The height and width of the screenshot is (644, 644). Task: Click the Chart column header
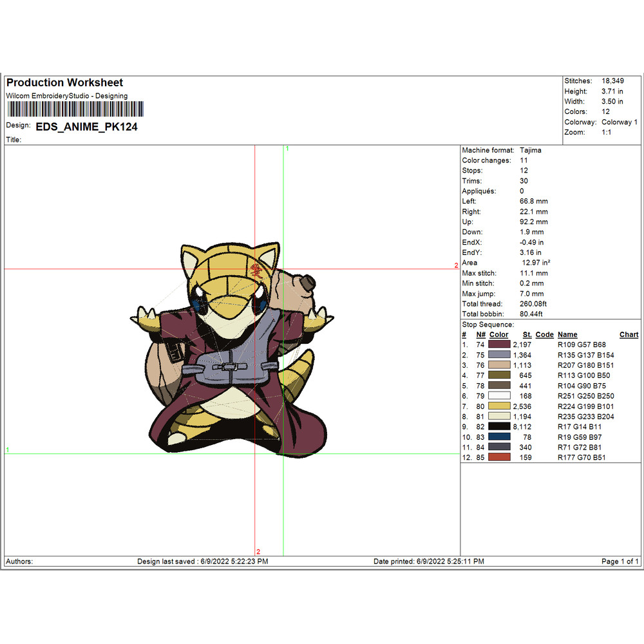[x=629, y=335]
